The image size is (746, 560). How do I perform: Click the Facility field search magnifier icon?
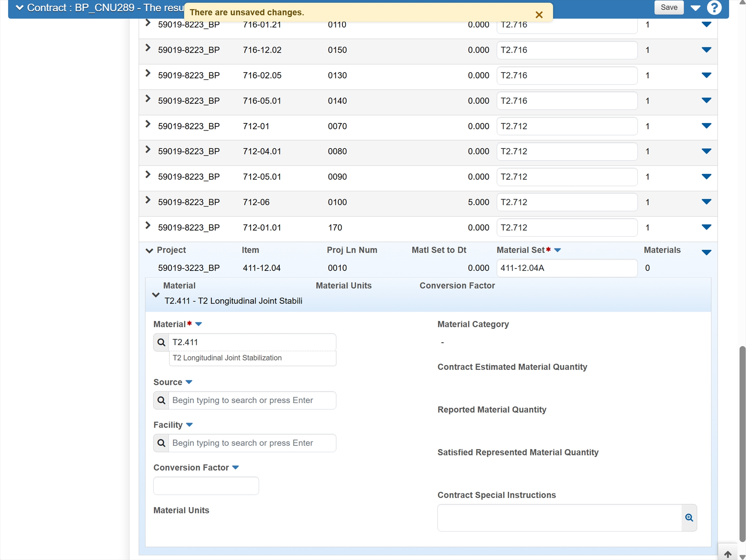point(161,443)
